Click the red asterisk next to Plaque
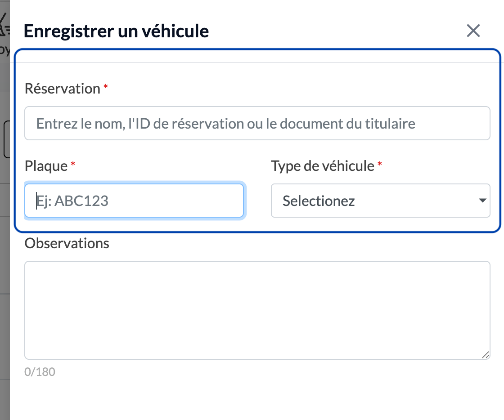The image size is (504, 420). (73, 164)
